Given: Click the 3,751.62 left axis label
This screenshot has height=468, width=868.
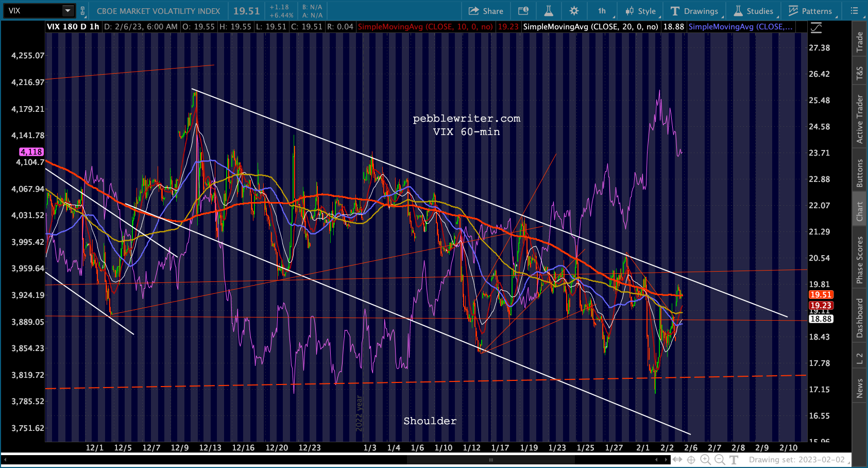Looking at the screenshot, I should click(x=28, y=428).
